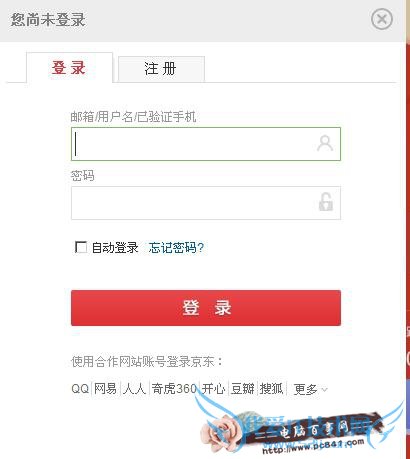This screenshot has width=410, height=459.
Task: Focus the 邮箱/用户名/已验证手机 input field
Action: (x=206, y=144)
